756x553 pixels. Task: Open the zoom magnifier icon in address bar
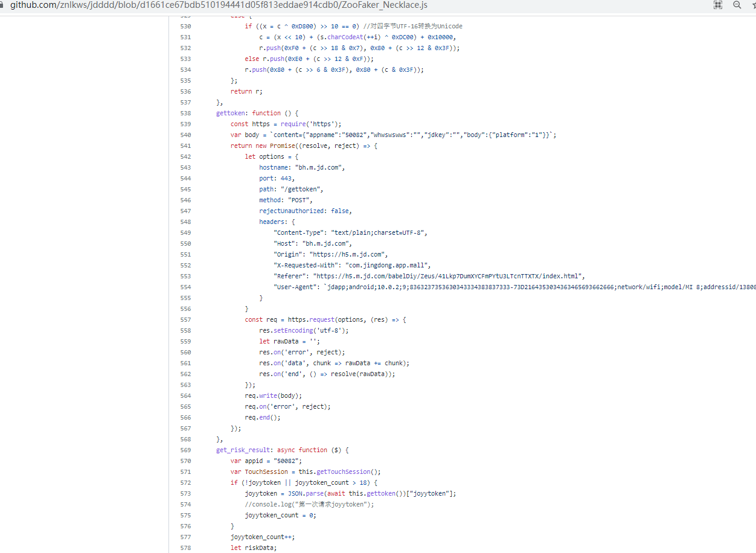(737, 5)
